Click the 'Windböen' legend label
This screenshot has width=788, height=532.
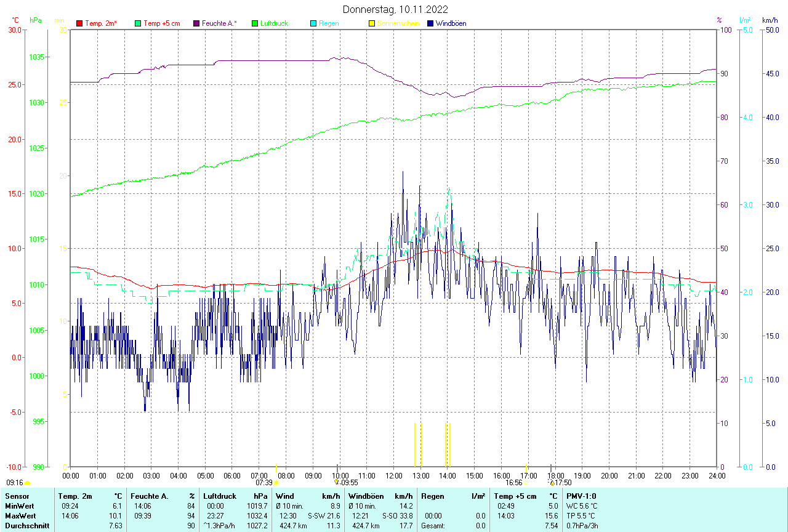pos(451,23)
